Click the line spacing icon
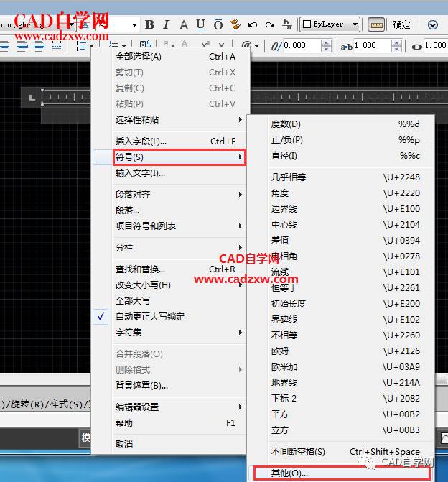Image resolution: width=448 pixels, height=482 pixels. tap(81, 46)
